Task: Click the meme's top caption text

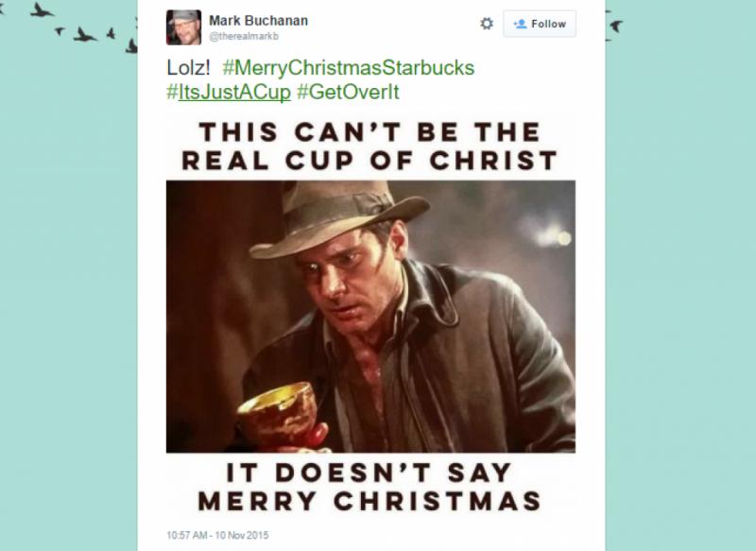Action: (x=369, y=146)
